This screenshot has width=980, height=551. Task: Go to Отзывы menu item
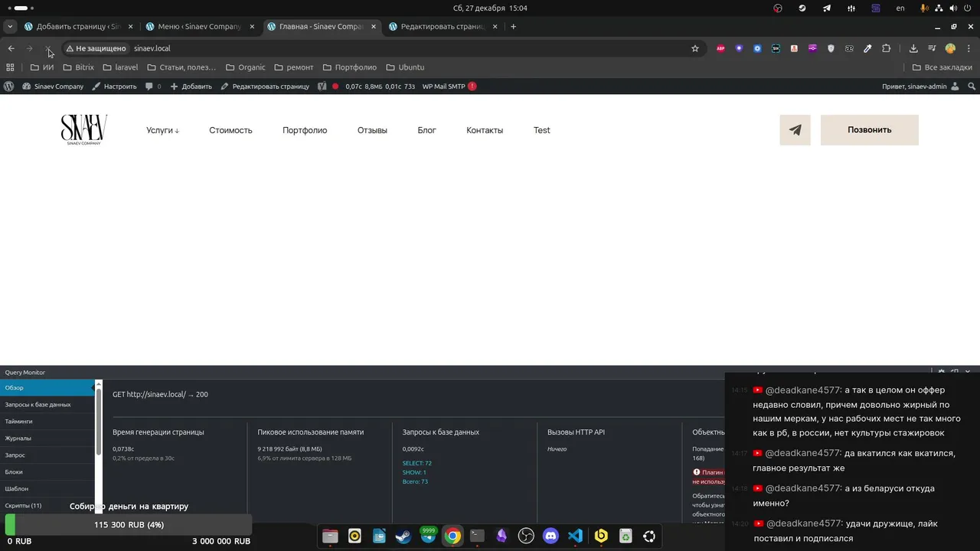click(372, 130)
